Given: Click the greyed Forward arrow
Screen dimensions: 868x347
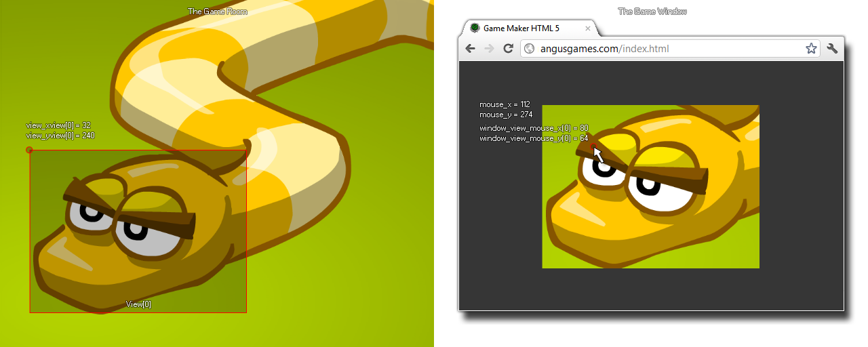Looking at the screenshot, I should point(488,48).
